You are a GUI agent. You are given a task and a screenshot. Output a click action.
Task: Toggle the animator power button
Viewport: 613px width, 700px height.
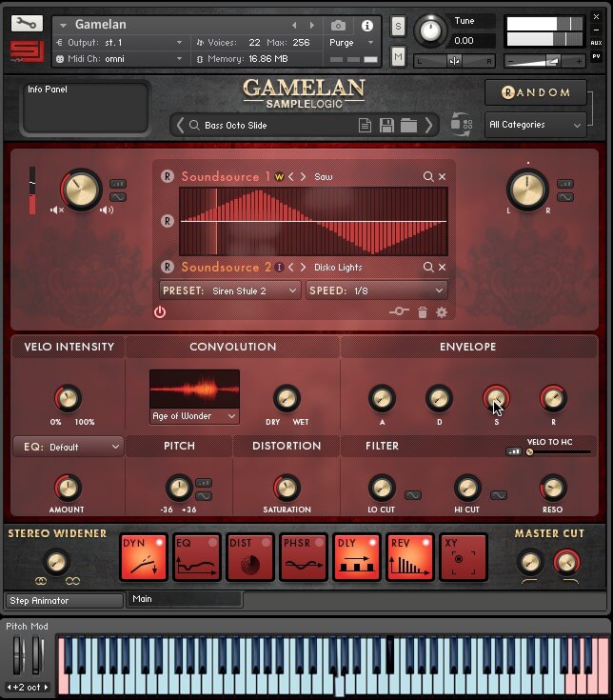click(x=160, y=312)
